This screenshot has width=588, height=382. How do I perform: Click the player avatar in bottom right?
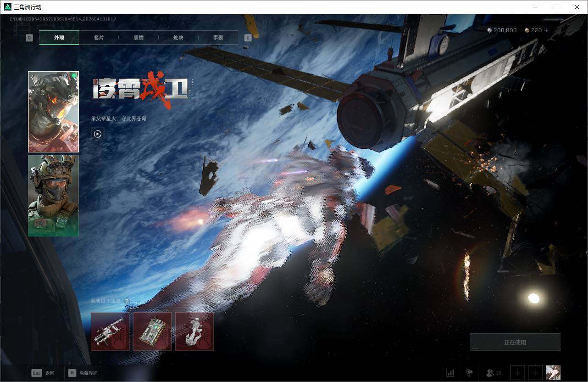pos(553,373)
